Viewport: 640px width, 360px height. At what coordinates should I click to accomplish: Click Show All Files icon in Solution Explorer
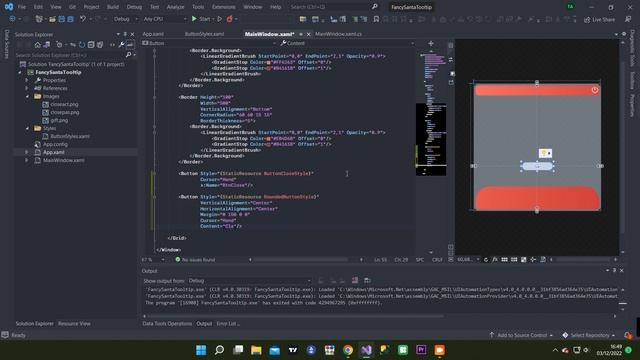(x=100, y=44)
